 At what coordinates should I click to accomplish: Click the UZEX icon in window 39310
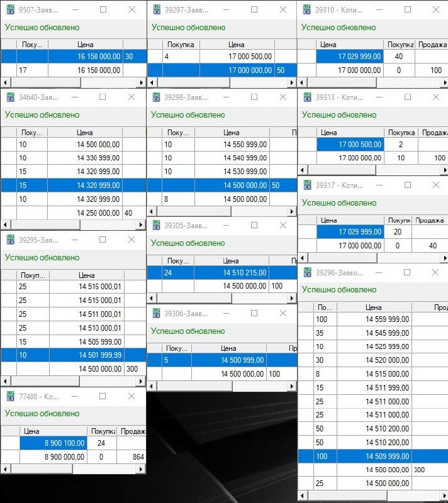click(307, 9)
